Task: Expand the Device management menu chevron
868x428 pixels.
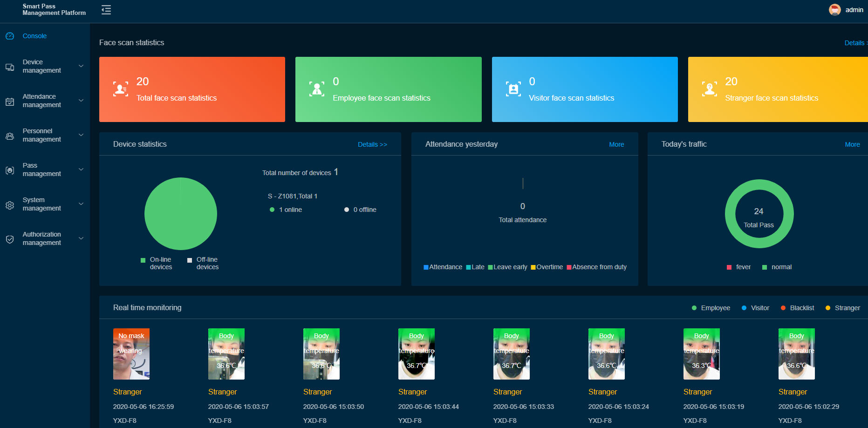Action: pyautogui.click(x=82, y=66)
